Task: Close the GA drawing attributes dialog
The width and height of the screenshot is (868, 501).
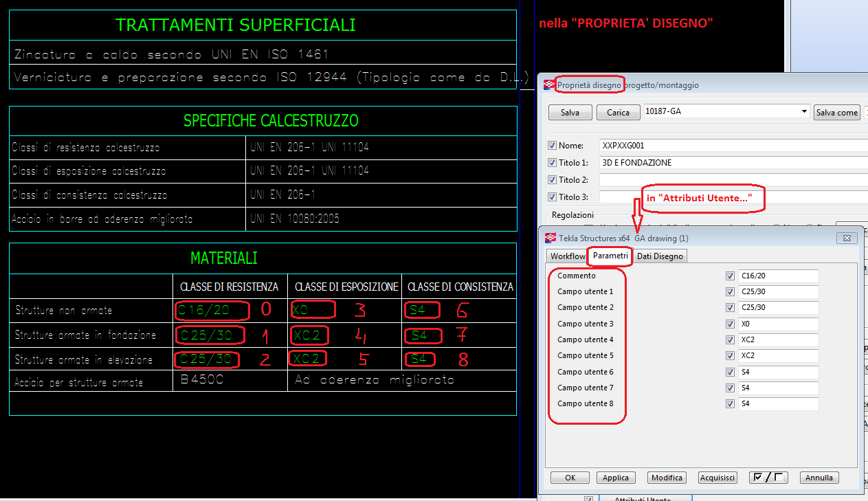Action: coord(845,238)
